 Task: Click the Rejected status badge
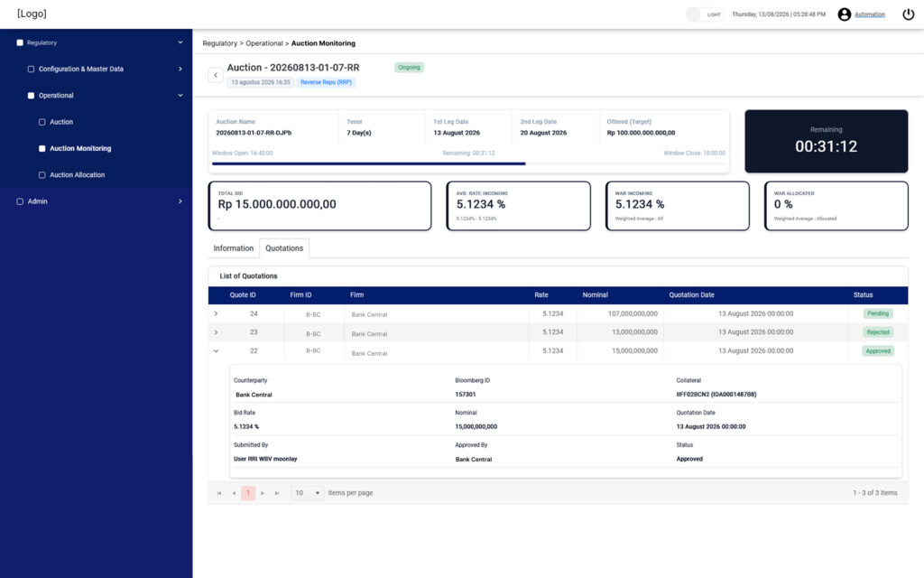tap(877, 332)
